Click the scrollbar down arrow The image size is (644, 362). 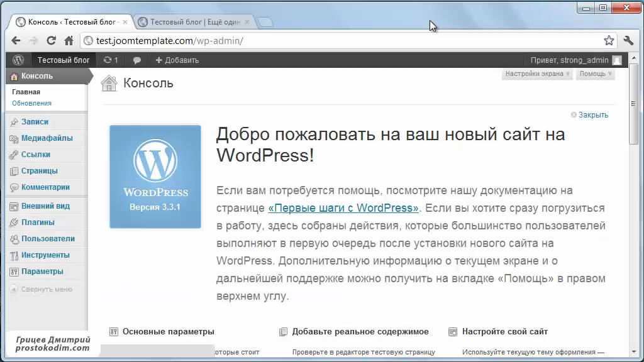coord(634,352)
